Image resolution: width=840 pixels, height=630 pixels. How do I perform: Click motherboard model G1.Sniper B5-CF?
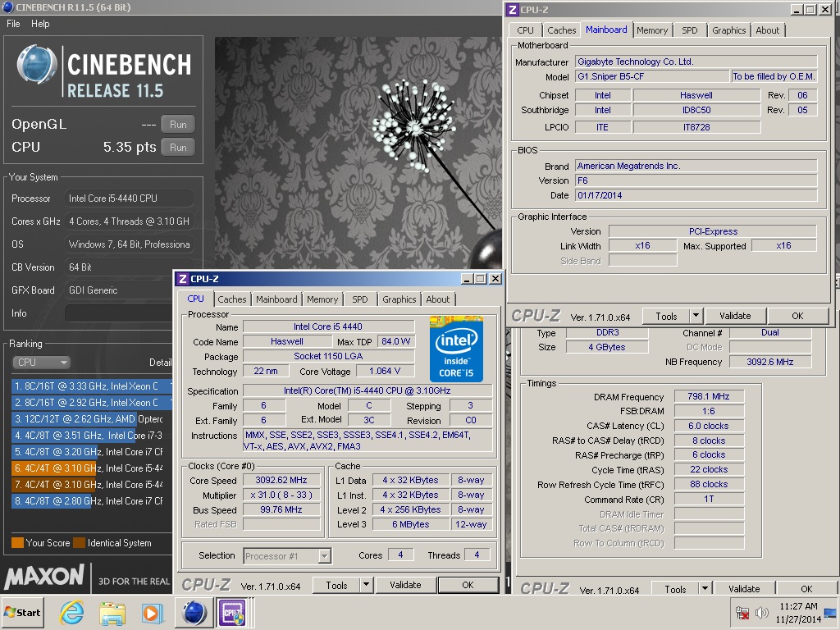tap(652, 76)
